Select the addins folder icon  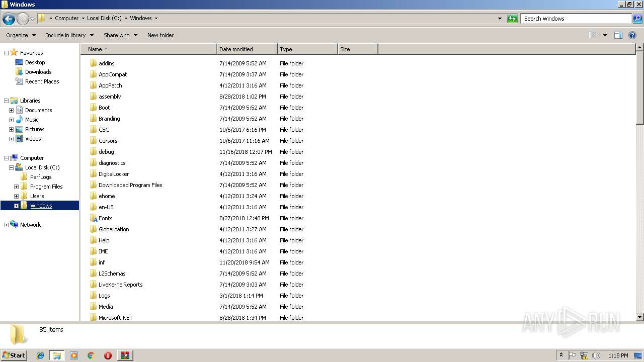tap(93, 63)
